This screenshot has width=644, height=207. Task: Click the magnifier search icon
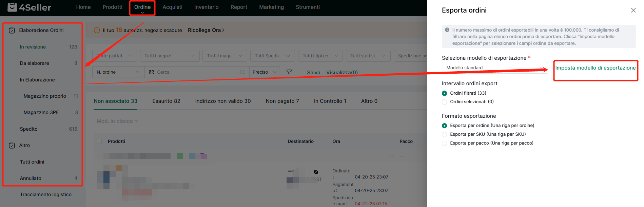pos(242,72)
